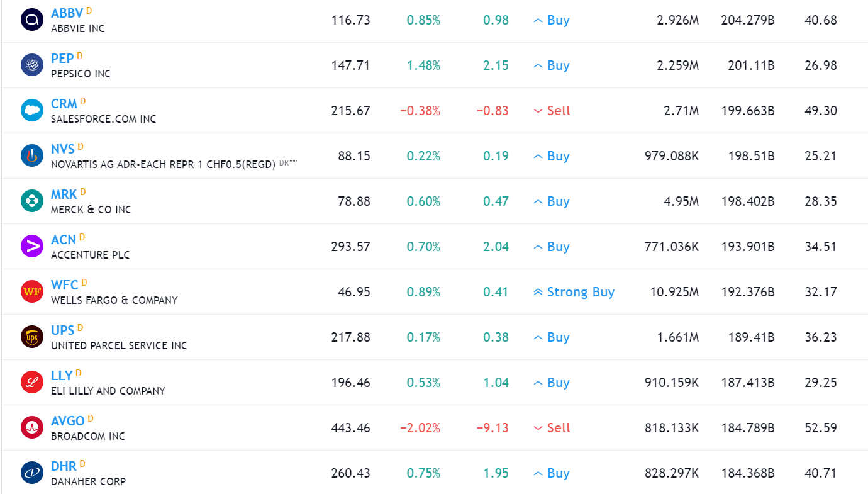868x494 pixels.
Task: Click the −0.38% change for CRM
Action: [x=420, y=111]
